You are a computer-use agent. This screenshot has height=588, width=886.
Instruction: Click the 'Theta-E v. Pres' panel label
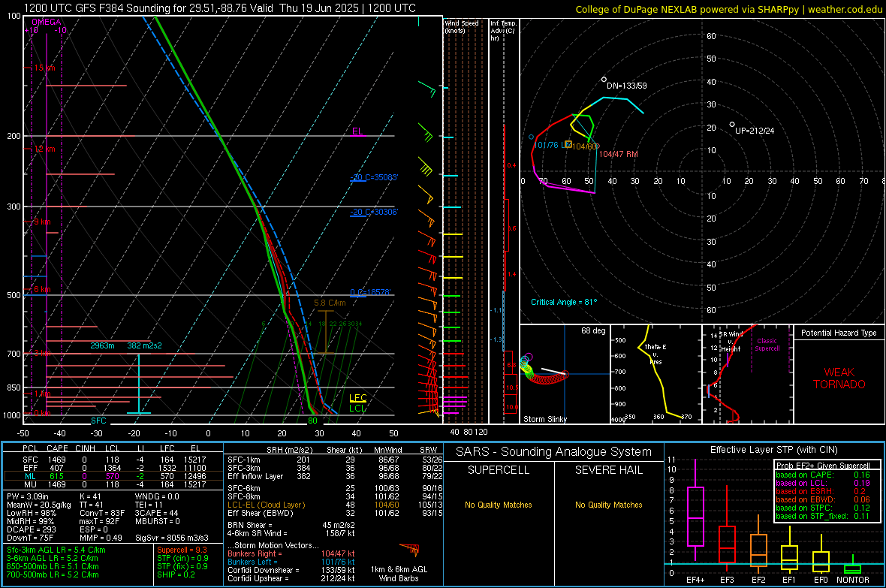point(655,354)
